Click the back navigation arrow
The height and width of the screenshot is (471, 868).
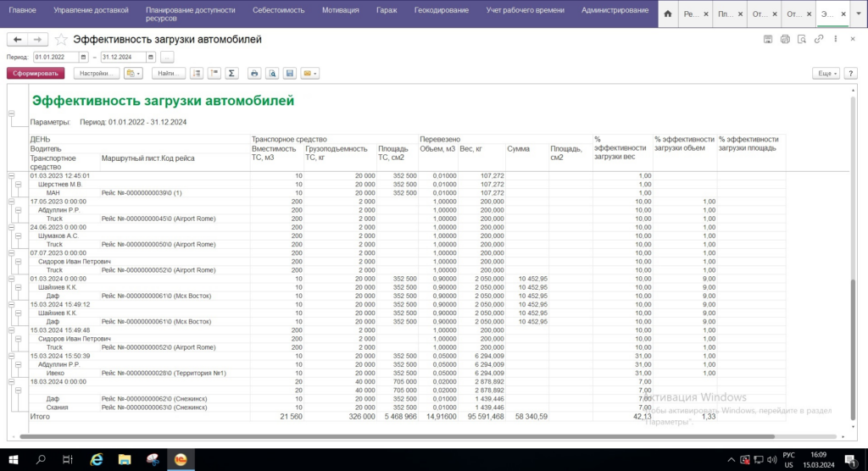(17, 40)
